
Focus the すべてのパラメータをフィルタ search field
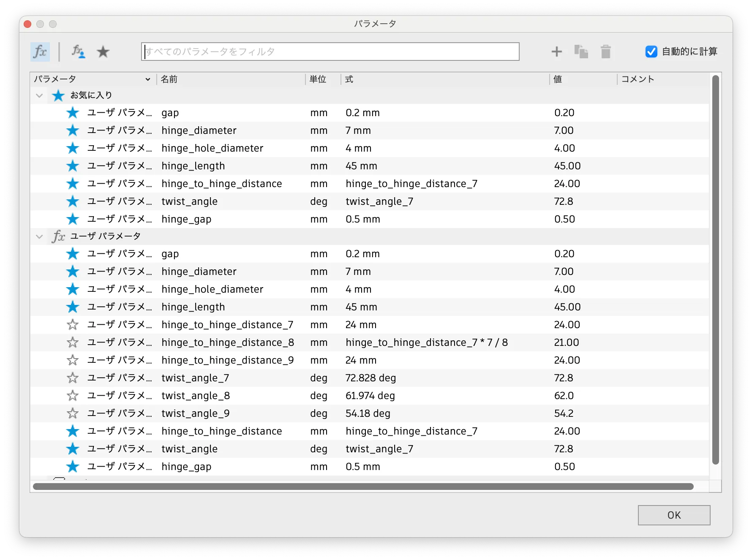(330, 52)
